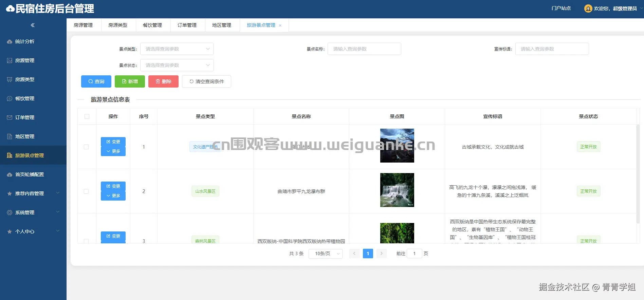The image size is (644, 300).
Task: Click the 餐饮管理 chat icon in sidebar
Action: tap(10, 98)
